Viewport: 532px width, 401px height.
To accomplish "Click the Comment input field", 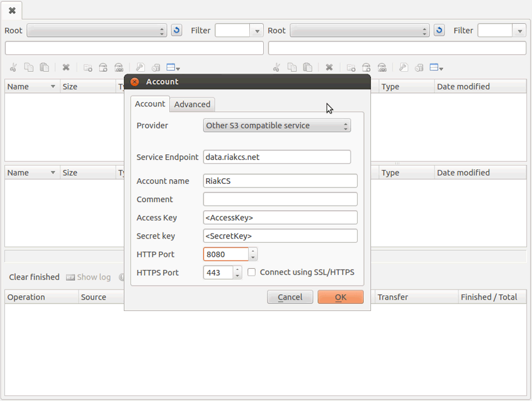I will click(280, 199).
